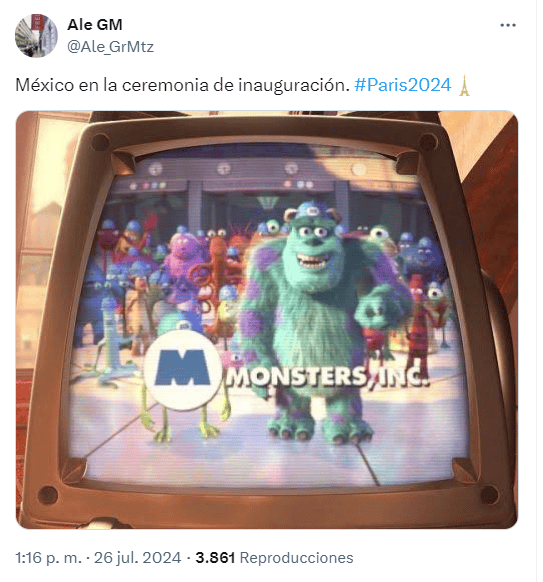Click the top-left screw on TV frame

tap(99, 142)
